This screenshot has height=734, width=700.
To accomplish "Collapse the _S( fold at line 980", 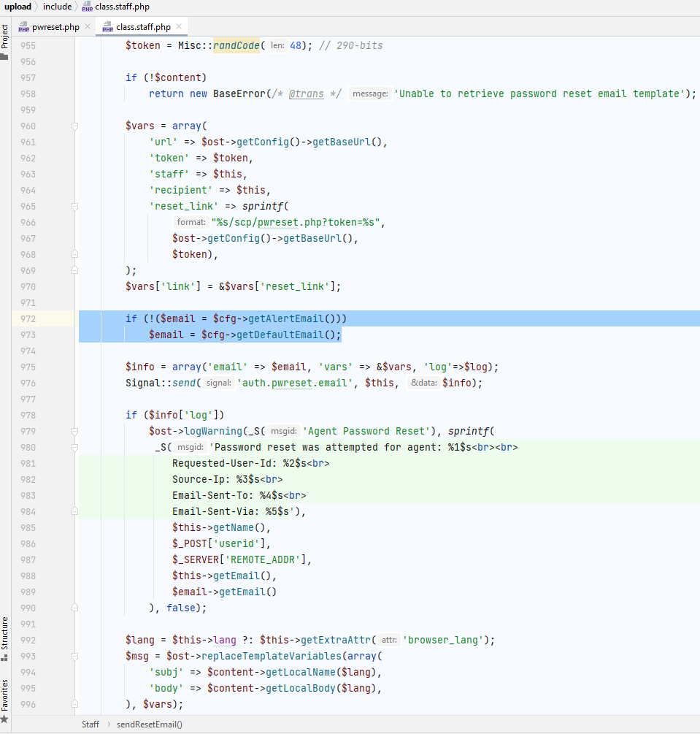I will tap(74, 448).
